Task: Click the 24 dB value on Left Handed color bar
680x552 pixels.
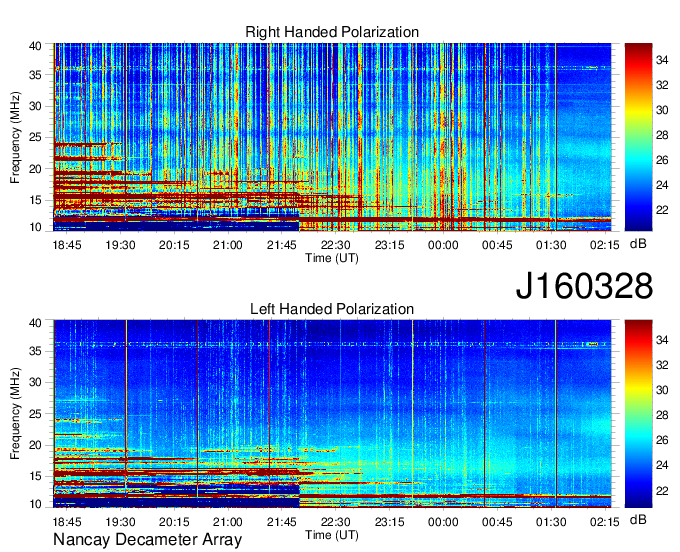Action: coord(662,465)
